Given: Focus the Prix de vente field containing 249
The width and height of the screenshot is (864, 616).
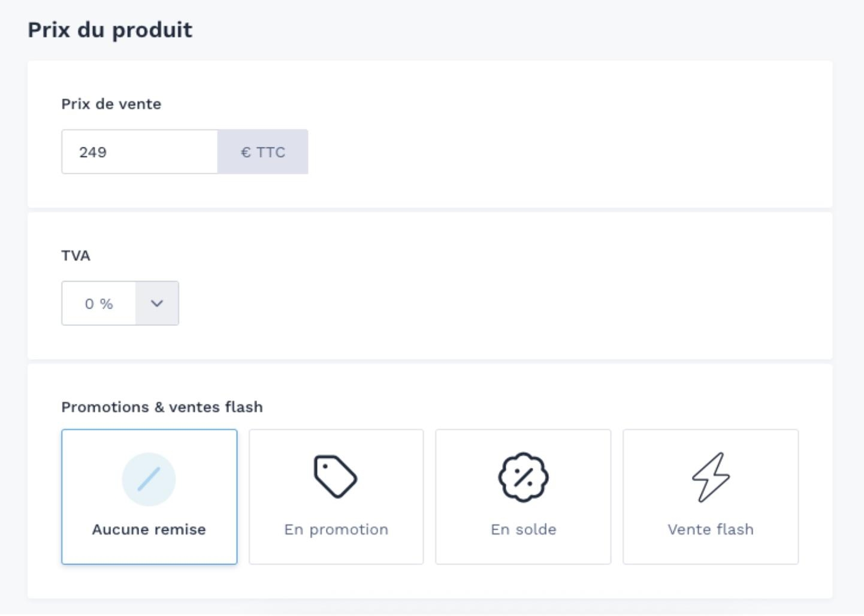Looking at the screenshot, I should [139, 152].
